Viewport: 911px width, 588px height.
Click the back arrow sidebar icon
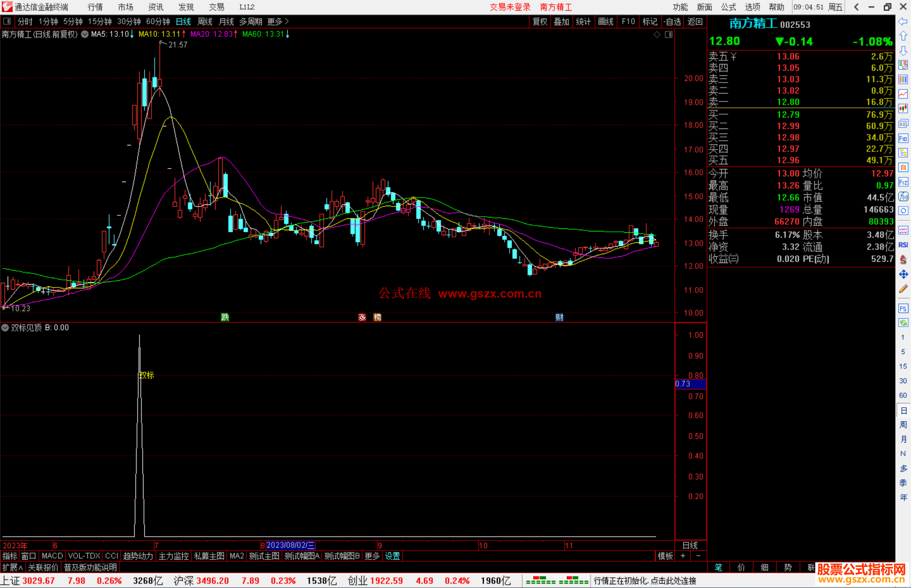pyautogui.click(x=903, y=21)
